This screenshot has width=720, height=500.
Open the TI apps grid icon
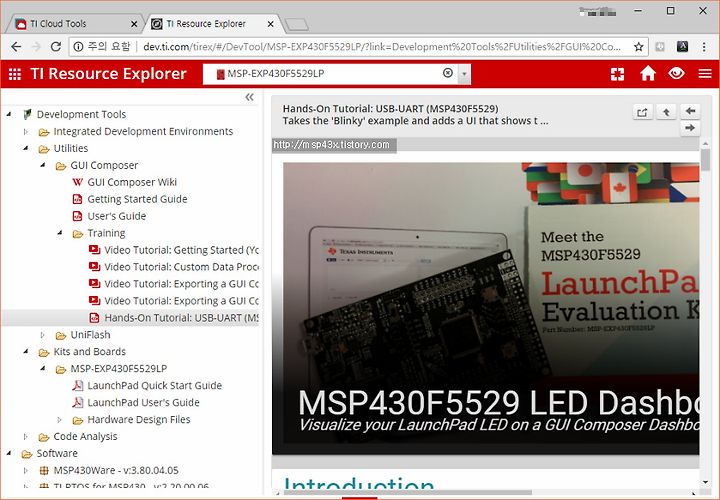click(x=15, y=74)
